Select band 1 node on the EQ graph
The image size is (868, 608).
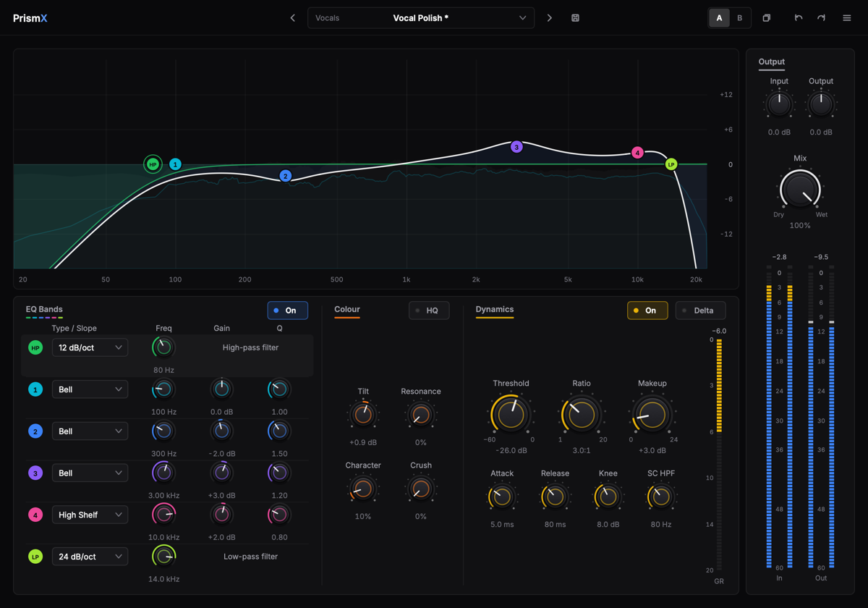[175, 164]
